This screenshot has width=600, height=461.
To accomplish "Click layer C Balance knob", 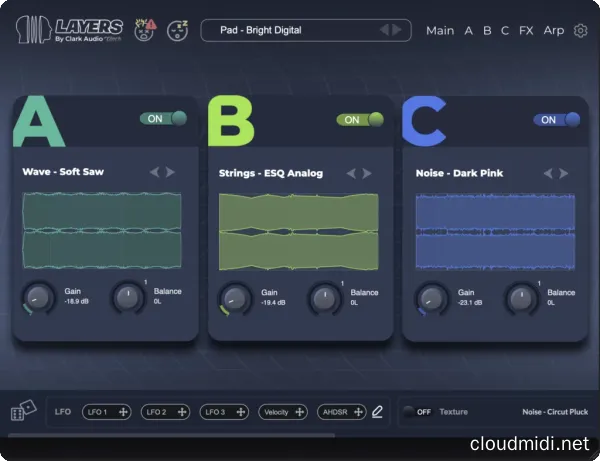I will (x=521, y=299).
